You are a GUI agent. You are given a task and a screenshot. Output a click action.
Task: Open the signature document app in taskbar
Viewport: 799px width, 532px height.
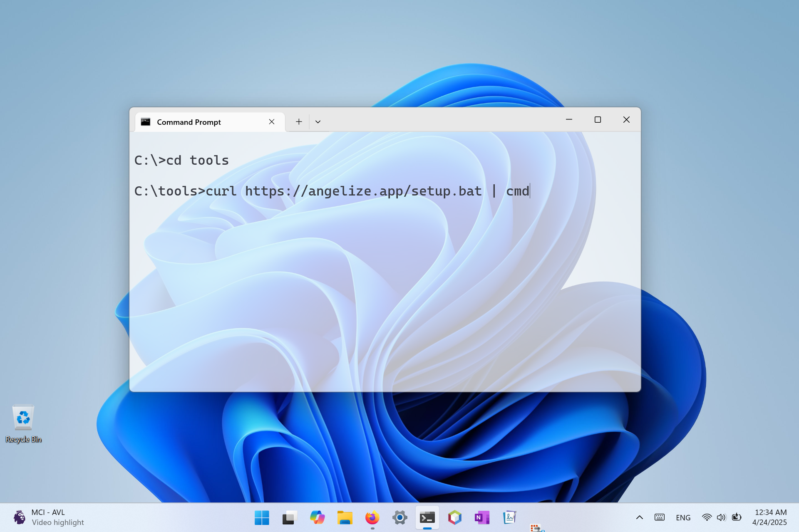[510, 517]
